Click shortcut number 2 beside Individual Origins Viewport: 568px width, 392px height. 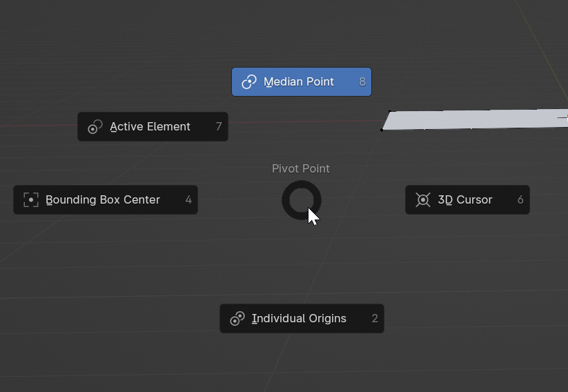pos(375,319)
